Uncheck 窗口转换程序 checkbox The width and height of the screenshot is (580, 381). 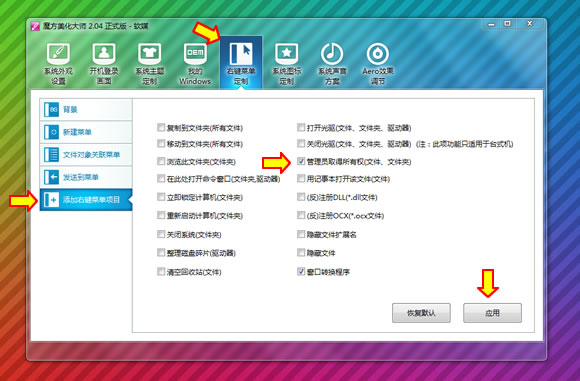301,272
